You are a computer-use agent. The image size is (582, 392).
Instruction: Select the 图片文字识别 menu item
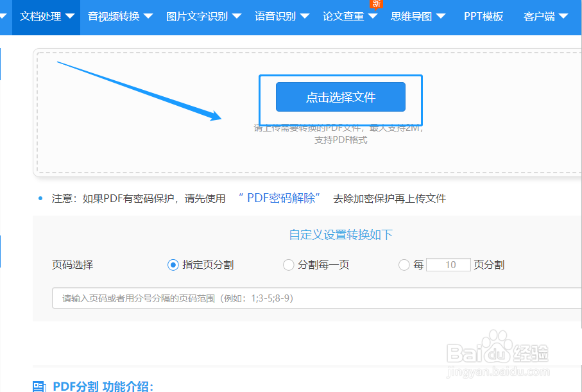tap(197, 17)
